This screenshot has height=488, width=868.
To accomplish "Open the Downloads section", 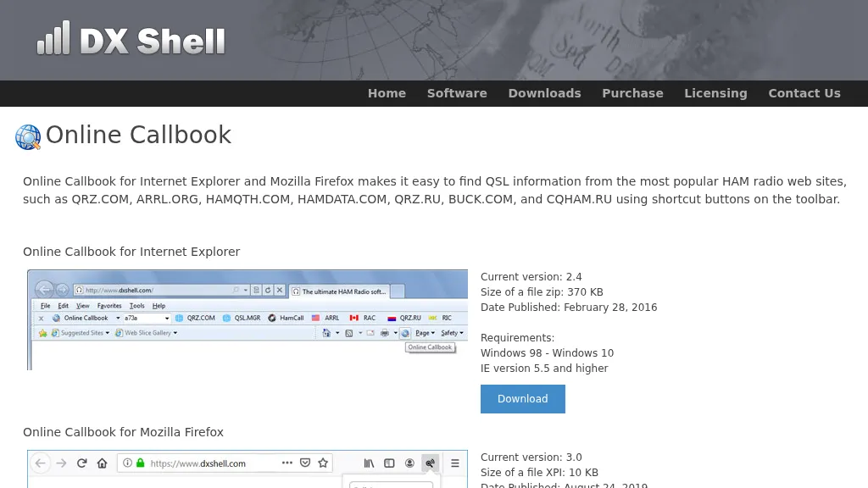I will pyautogui.click(x=544, y=93).
